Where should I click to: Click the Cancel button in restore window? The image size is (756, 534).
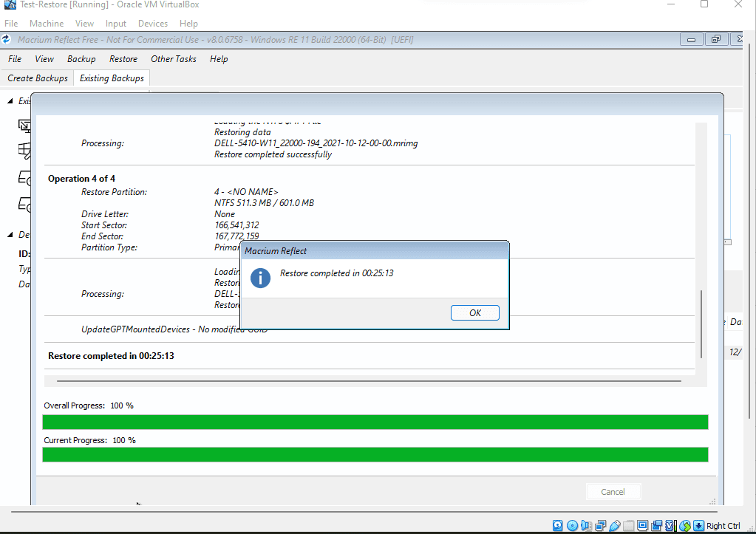click(613, 492)
